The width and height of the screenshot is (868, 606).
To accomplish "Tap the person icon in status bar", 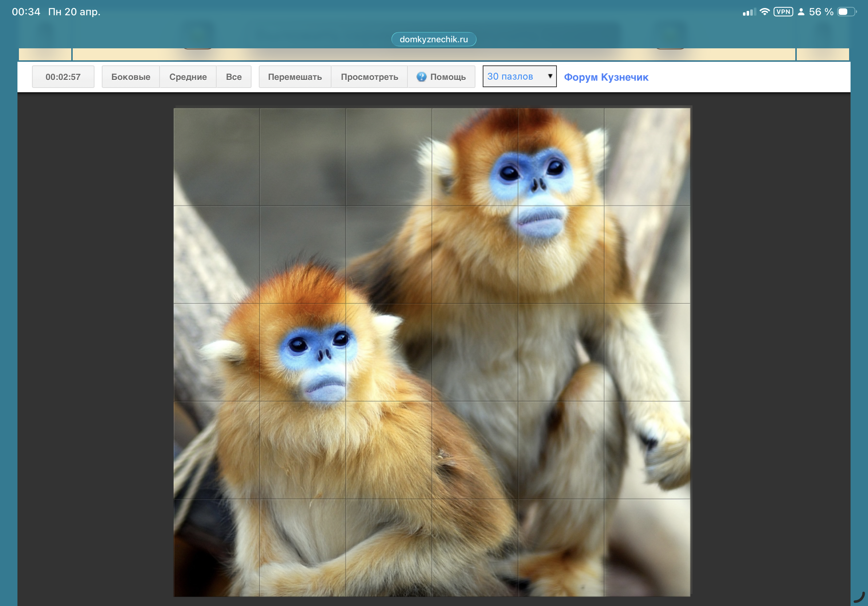I will click(801, 12).
